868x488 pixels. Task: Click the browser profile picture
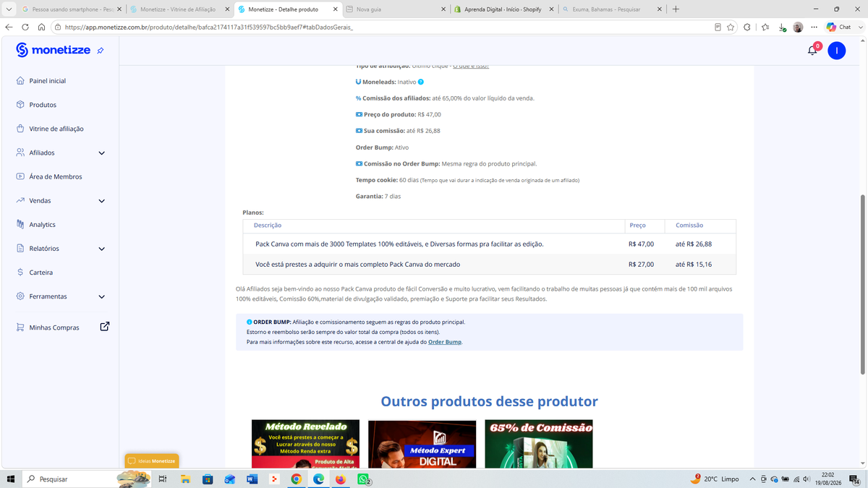pos(798,27)
